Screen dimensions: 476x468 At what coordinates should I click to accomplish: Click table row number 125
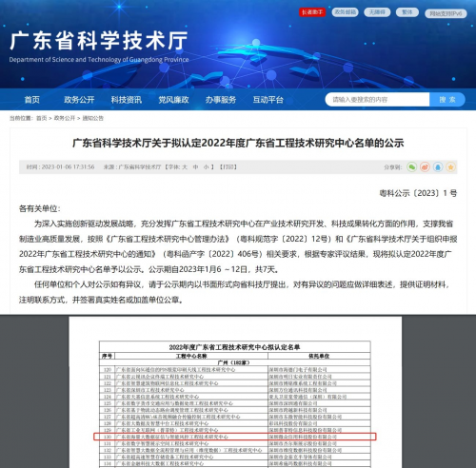(108, 403)
